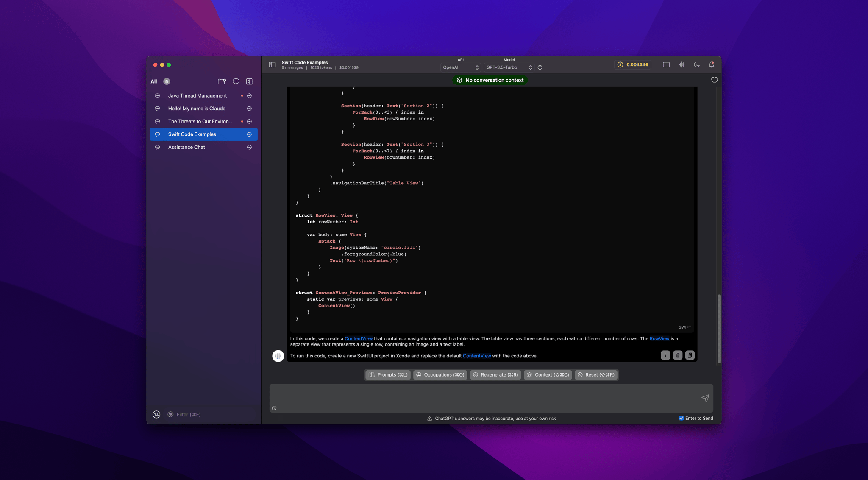Delete the message with trash icon
The height and width of the screenshot is (480, 868).
678,355
